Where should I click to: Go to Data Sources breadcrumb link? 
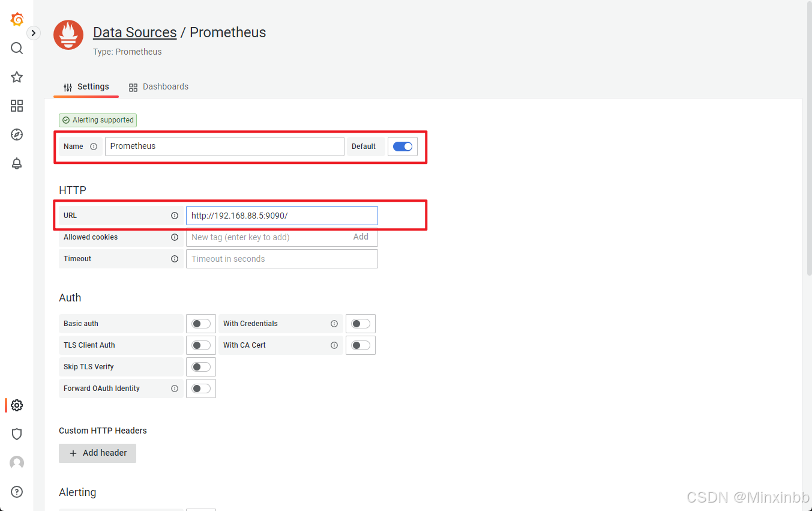[135, 32]
